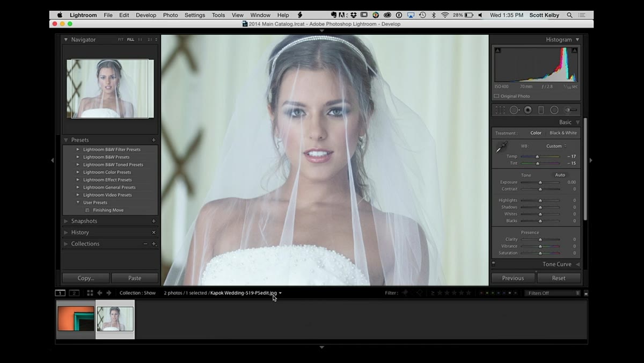
Task: Click the Previous button
Action: coord(513,278)
